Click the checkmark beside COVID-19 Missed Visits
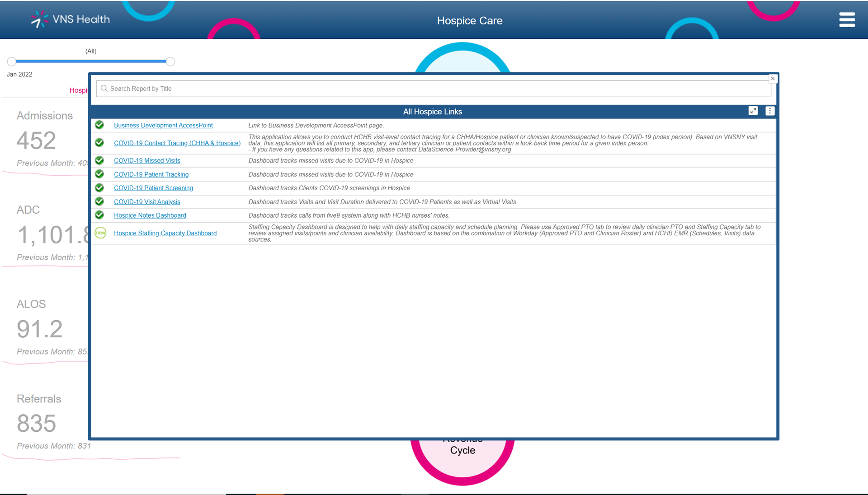868x495 pixels. pos(99,160)
